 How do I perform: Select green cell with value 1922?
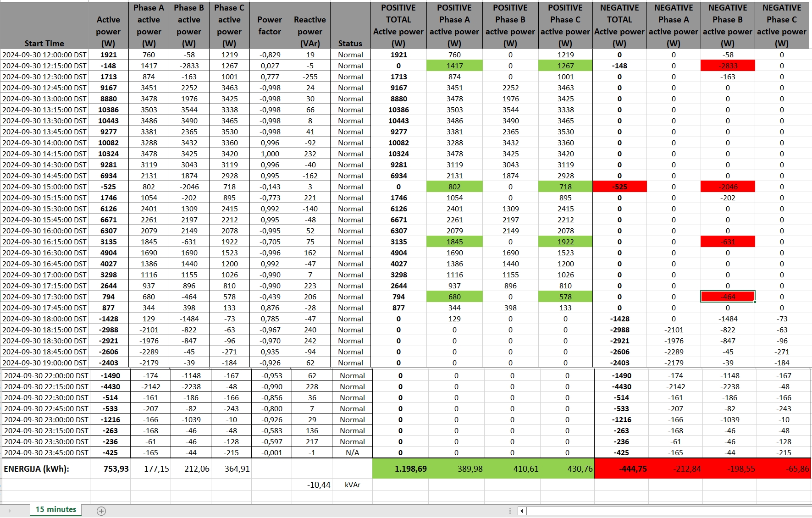coord(565,242)
